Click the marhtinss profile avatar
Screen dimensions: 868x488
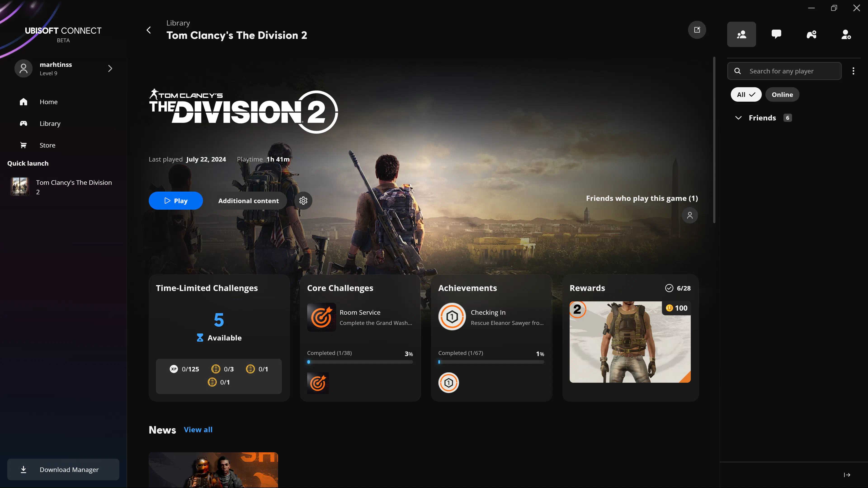23,68
